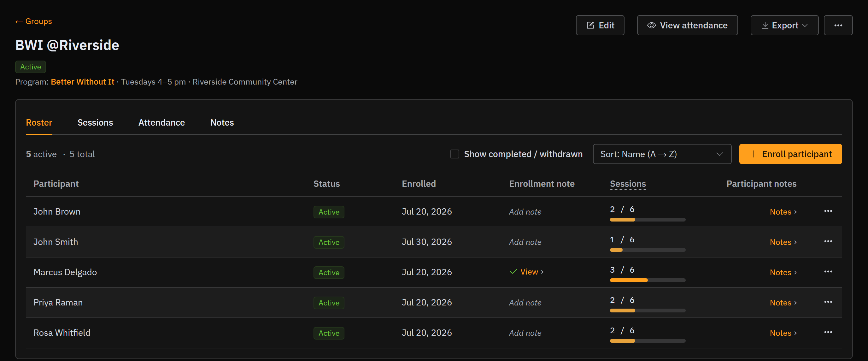This screenshot has width=868, height=361.
Task: Toggle Show completed / withdrawn checkbox
Action: 455,154
